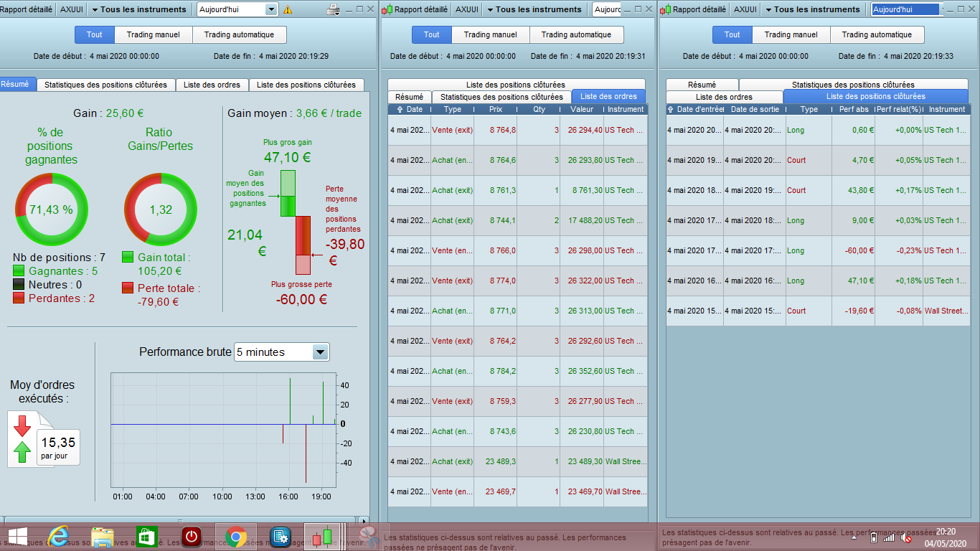Select Tout in the left window
The image size is (980, 551).
[94, 34]
